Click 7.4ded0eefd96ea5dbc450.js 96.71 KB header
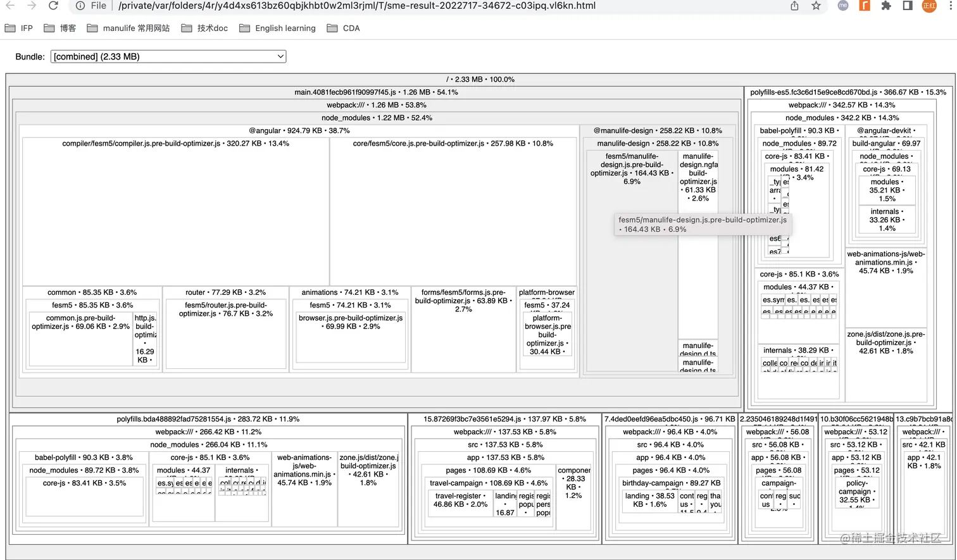Screen dimensions: 957x560 click(670, 419)
